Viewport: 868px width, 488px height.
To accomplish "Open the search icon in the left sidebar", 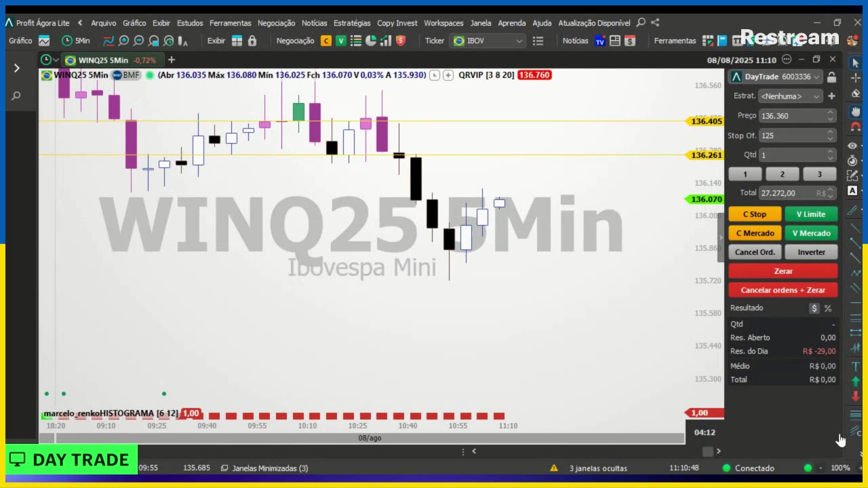I will 16,96.
